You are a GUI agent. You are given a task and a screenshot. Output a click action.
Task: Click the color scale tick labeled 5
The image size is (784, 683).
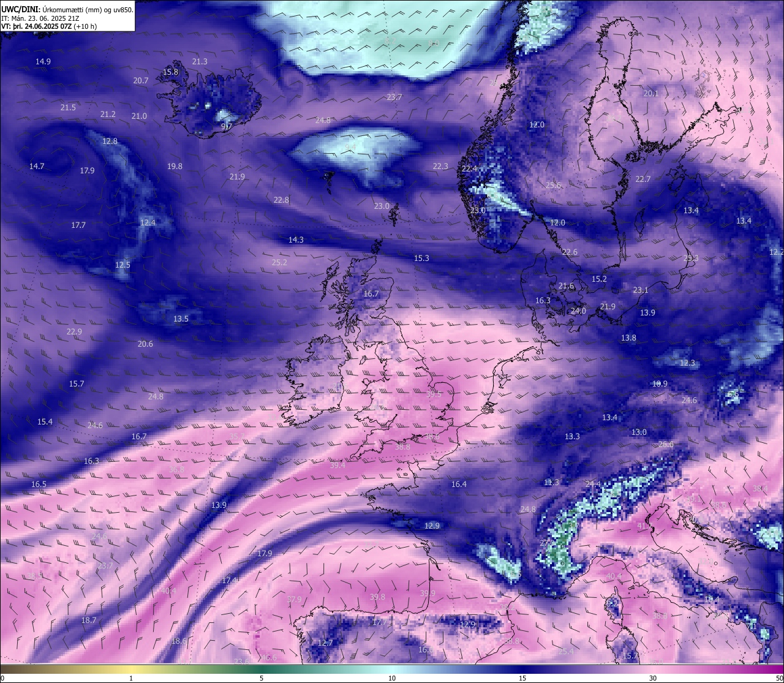point(262,678)
